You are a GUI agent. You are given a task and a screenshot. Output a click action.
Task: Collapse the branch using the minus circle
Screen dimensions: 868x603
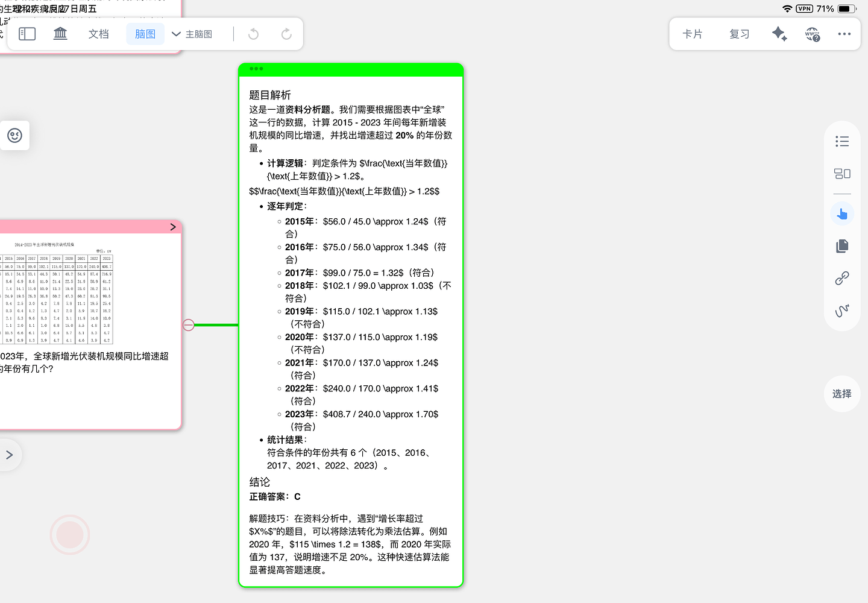(189, 325)
